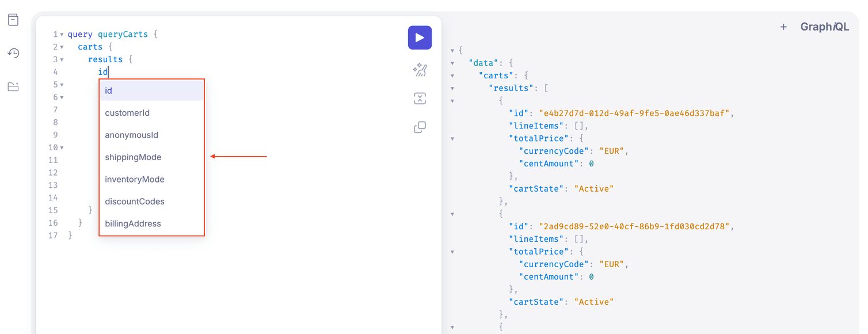Open the documentation explorer in the sidebar
The image size is (868, 334).
(x=13, y=19)
